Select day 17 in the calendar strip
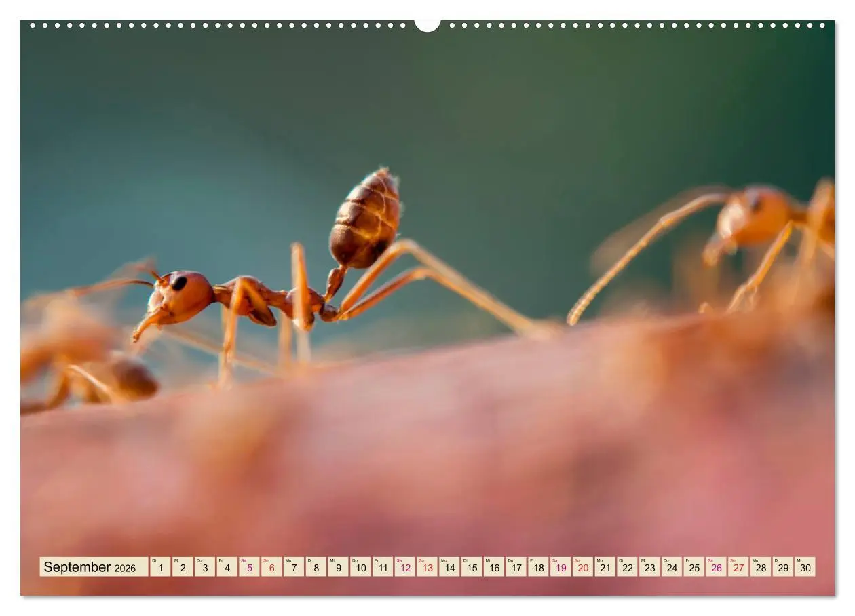 516,567
